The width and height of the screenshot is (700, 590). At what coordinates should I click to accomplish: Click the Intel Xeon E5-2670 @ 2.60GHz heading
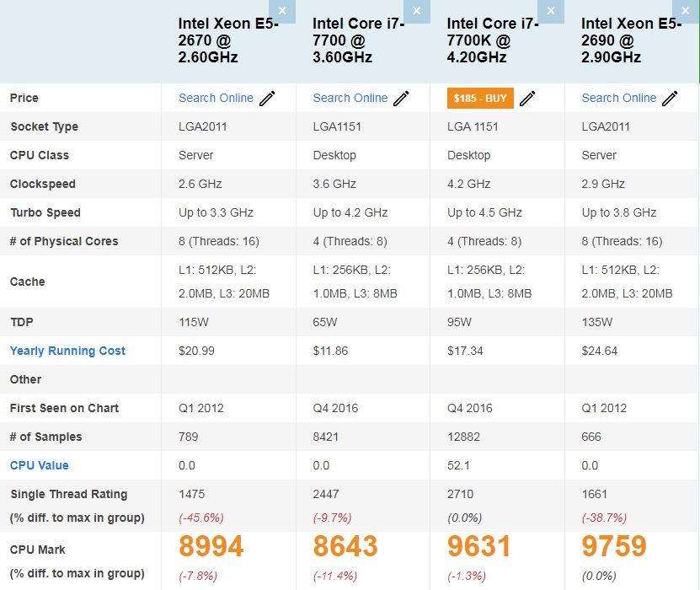click(228, 40)
